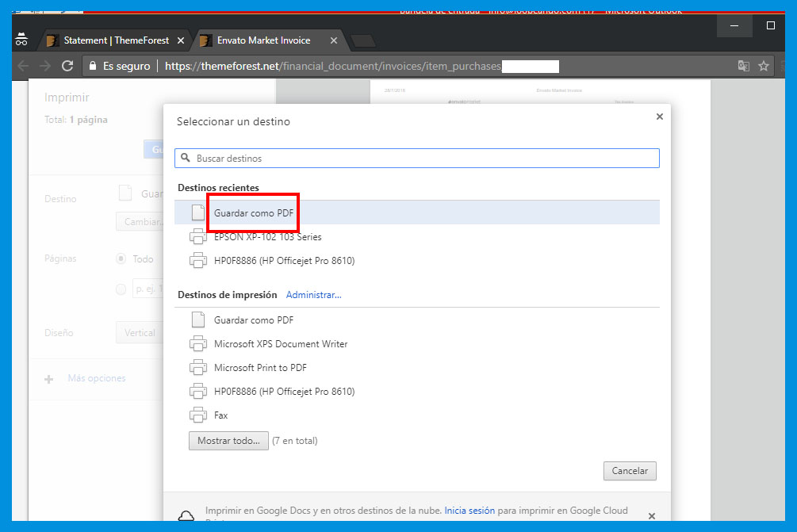Close the Seleccionar un destino dialog
797x532 pixels.
660,117
